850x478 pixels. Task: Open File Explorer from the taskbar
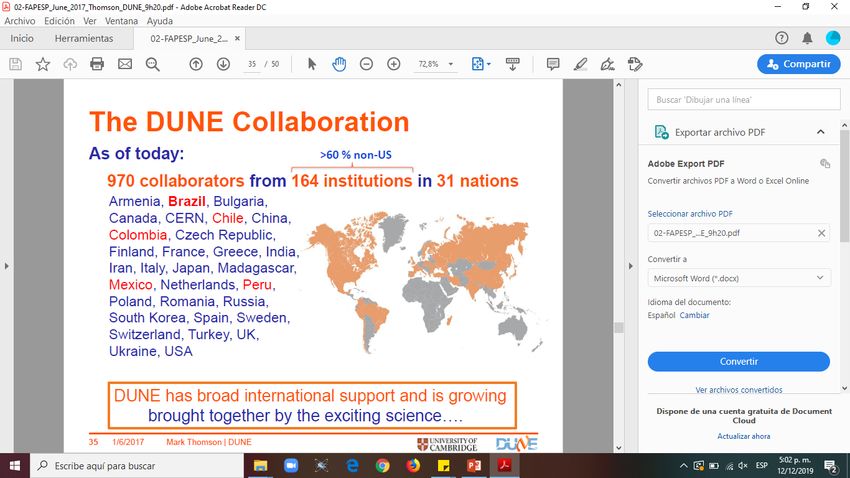[261, 466]
